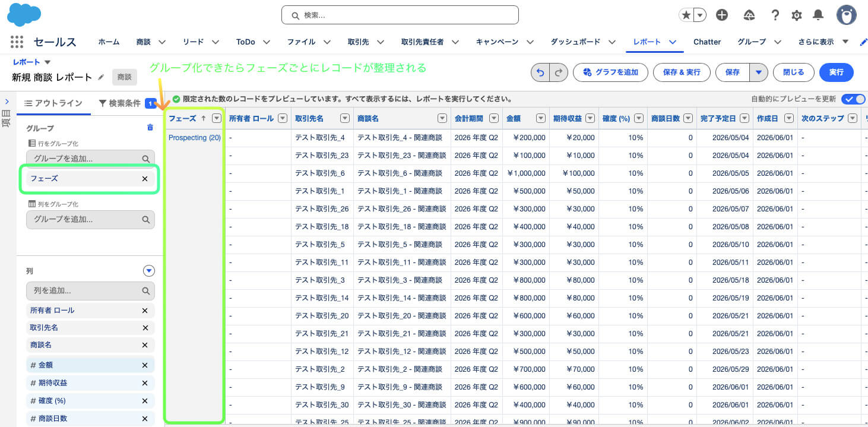Click the 閉じる button
Image resolution: width=868 pixels, height=427 pixels.
coord(794,72)
